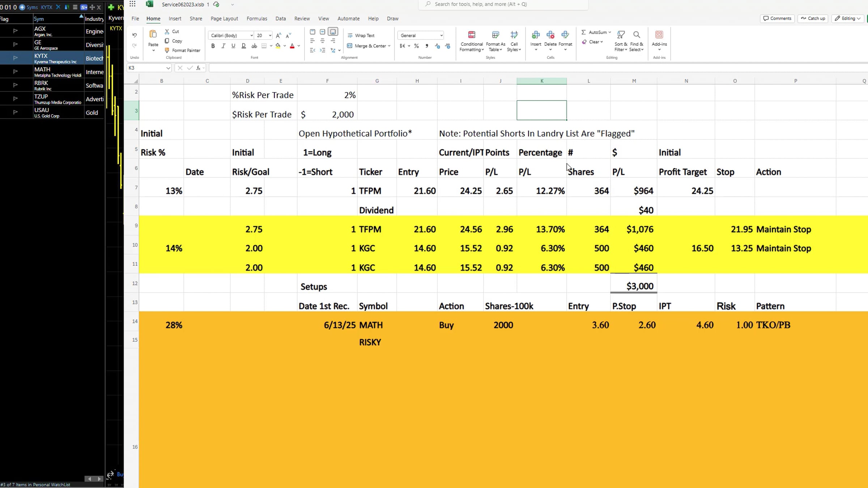Open the Formulas ribbon tab

tap(257, 18)
